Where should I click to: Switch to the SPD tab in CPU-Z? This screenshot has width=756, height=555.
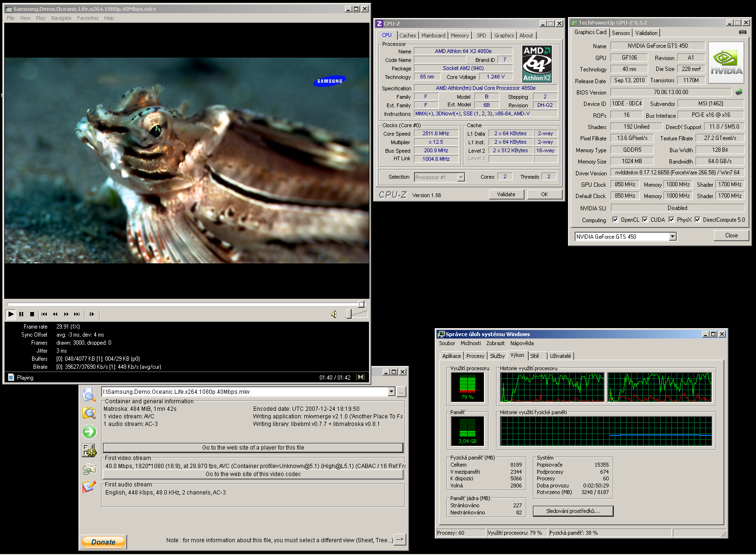click(481, 35)
